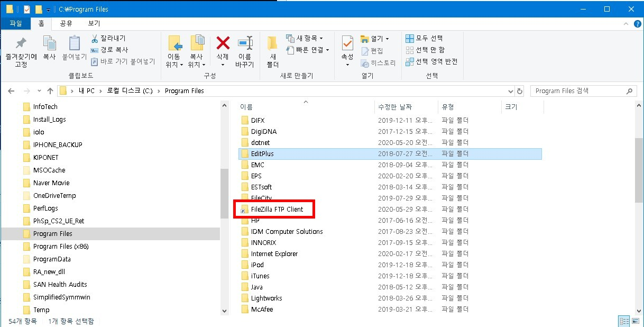Click the Forward navigation arrow

(x=26, y=90)
